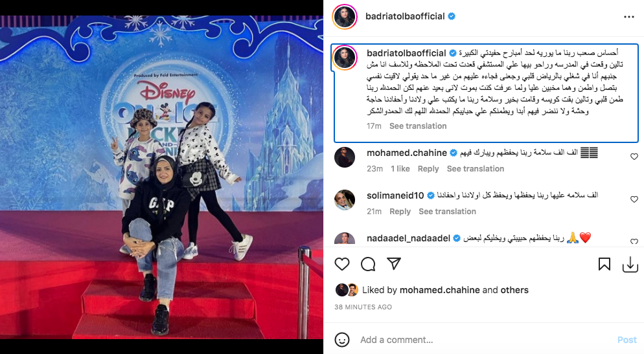This screenshot has height=354, width=644.
Task: Click the Post comment button
Action: (x=627, y=340)
